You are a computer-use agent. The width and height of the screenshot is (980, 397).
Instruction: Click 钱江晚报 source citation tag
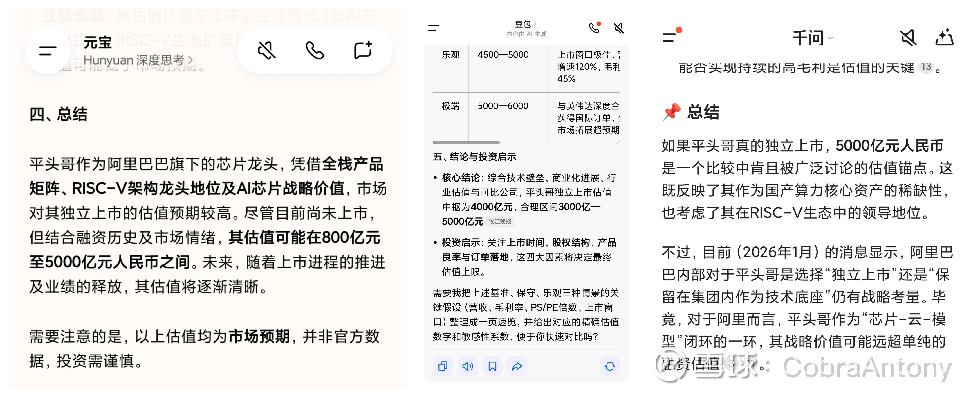pyautogui.click(x=500, y=221)
